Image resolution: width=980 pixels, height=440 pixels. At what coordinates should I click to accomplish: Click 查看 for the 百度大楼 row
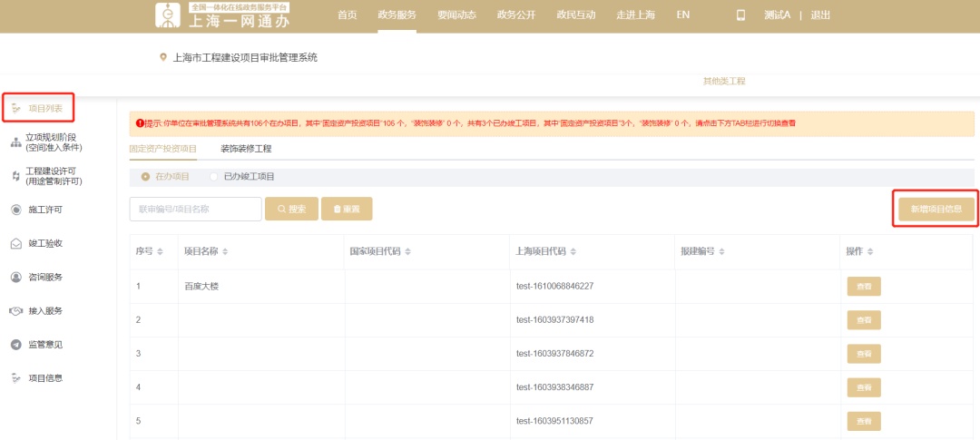[863, 286]
